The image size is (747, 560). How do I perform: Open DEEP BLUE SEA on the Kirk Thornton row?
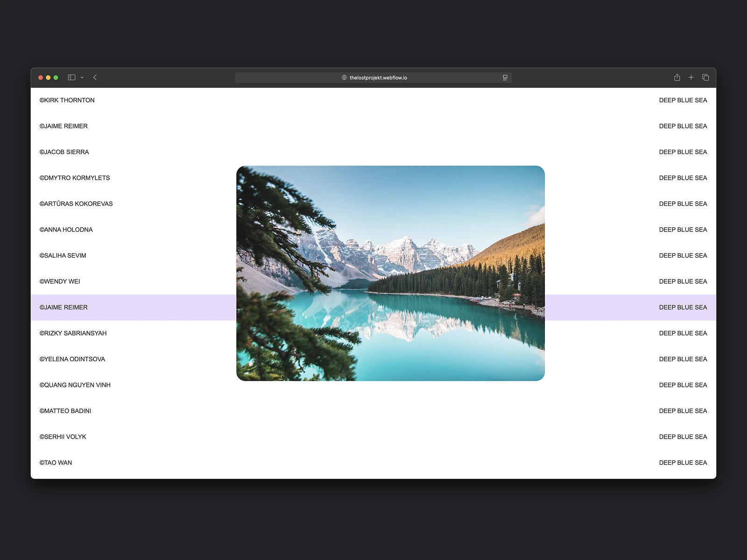coord(683,100)
